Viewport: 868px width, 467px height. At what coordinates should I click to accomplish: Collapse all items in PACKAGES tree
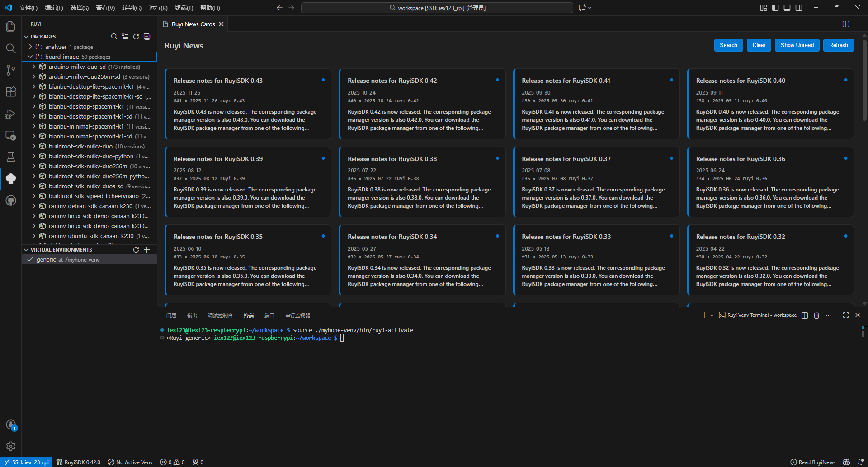pos(147,37)
